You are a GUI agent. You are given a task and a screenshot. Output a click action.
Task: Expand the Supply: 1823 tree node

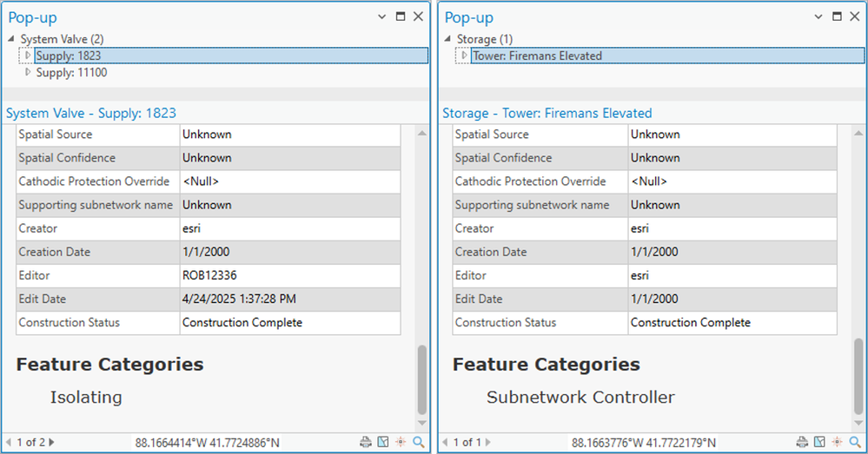28,56
